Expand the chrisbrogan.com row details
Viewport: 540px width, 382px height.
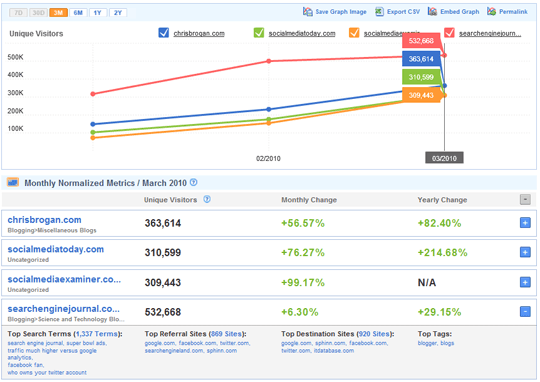coord(525,223)
